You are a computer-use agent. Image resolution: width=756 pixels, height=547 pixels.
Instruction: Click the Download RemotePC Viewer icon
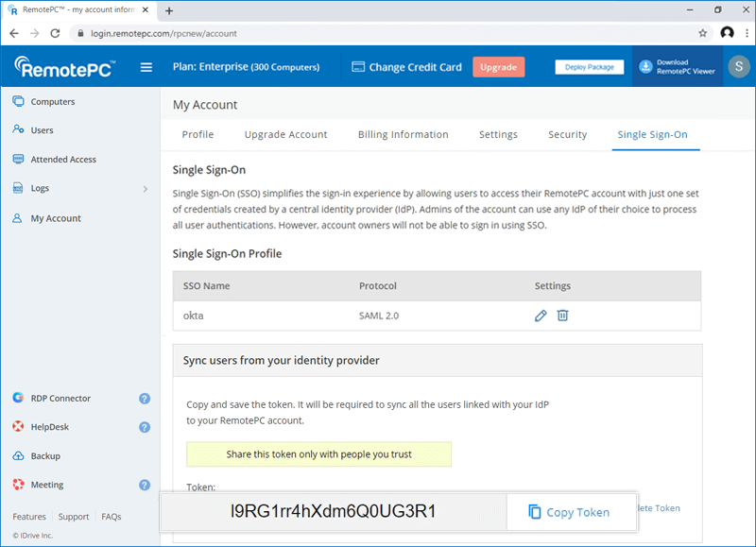tap(645, 66)
